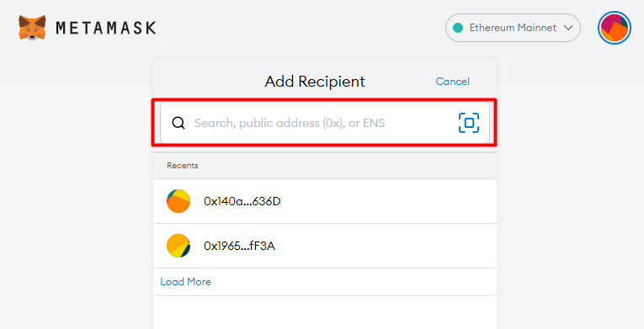
Task: Expand the network selector chevron arrow
Action: pos(568,28)
